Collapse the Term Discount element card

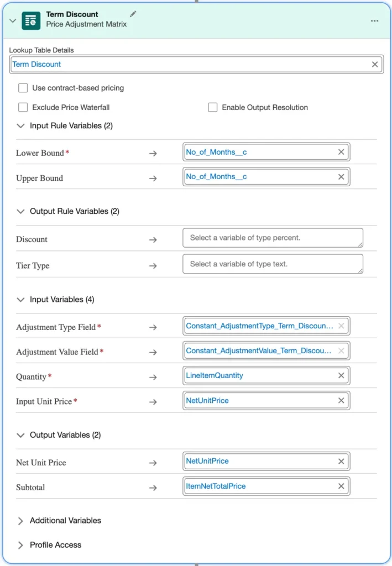pos(13,20)
